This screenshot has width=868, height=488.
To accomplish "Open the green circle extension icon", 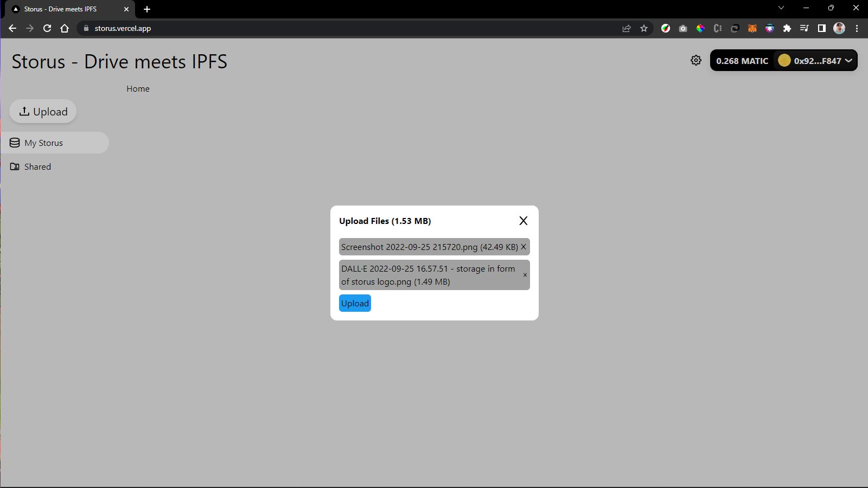I will pos(666,28).
